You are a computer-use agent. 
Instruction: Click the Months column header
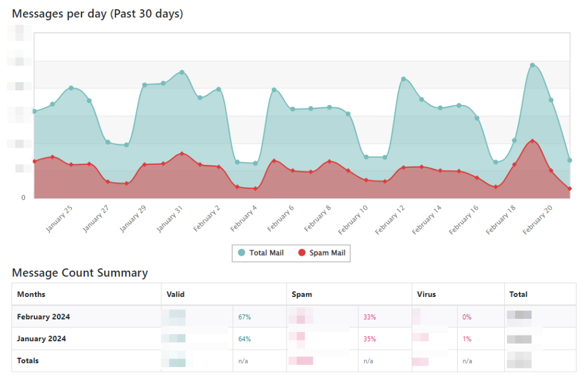pos(31,294)
